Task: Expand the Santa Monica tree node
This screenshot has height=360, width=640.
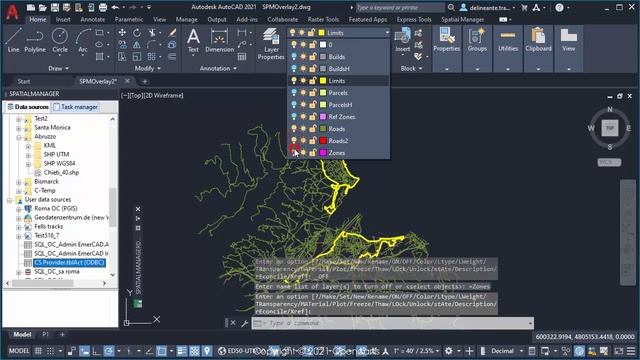Action: 18,127
